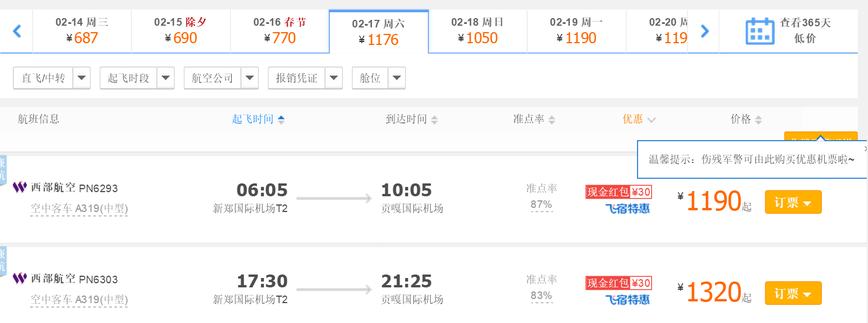Click the previous dates left arrow
868x323 pixels.
(17, 31)
